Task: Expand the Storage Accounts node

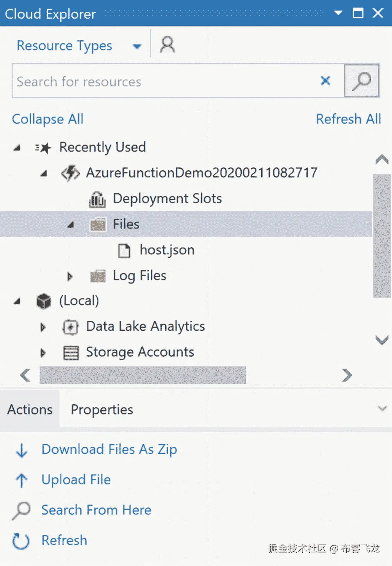Action: click(x=43, y=353)
